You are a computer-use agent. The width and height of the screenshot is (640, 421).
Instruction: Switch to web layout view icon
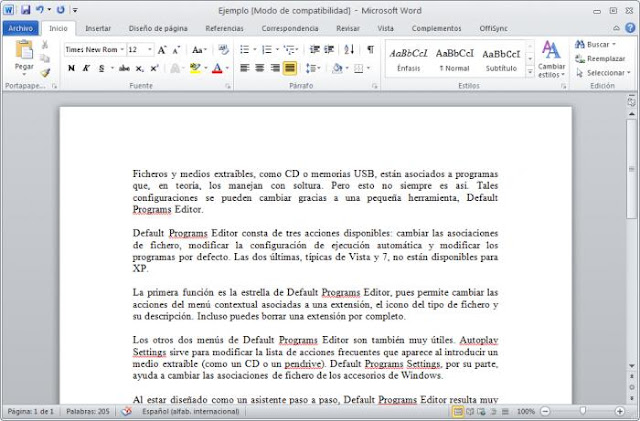[482, 411]
